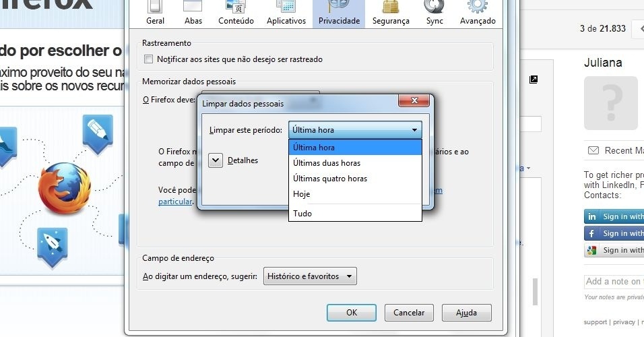The image size is (644, 337).
Task: Click the contact name Juliana
Action: [603, 63]
